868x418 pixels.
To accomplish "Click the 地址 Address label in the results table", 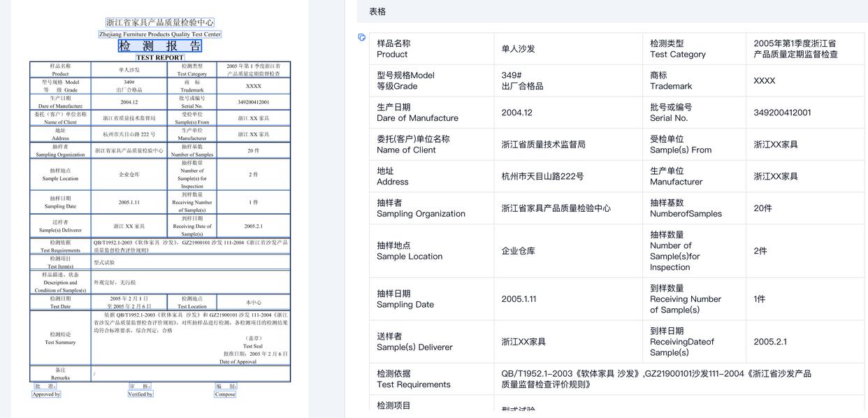I will tap(393, 176).
